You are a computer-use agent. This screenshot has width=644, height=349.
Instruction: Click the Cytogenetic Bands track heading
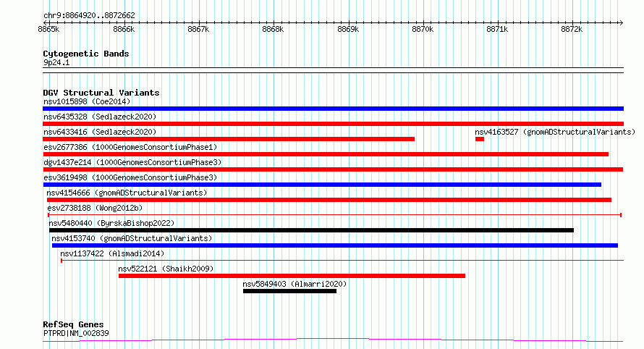(x=86, y=54)
